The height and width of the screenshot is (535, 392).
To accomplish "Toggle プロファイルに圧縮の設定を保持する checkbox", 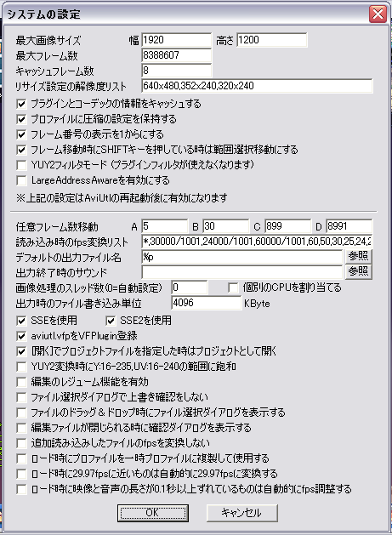I will 21,119.
